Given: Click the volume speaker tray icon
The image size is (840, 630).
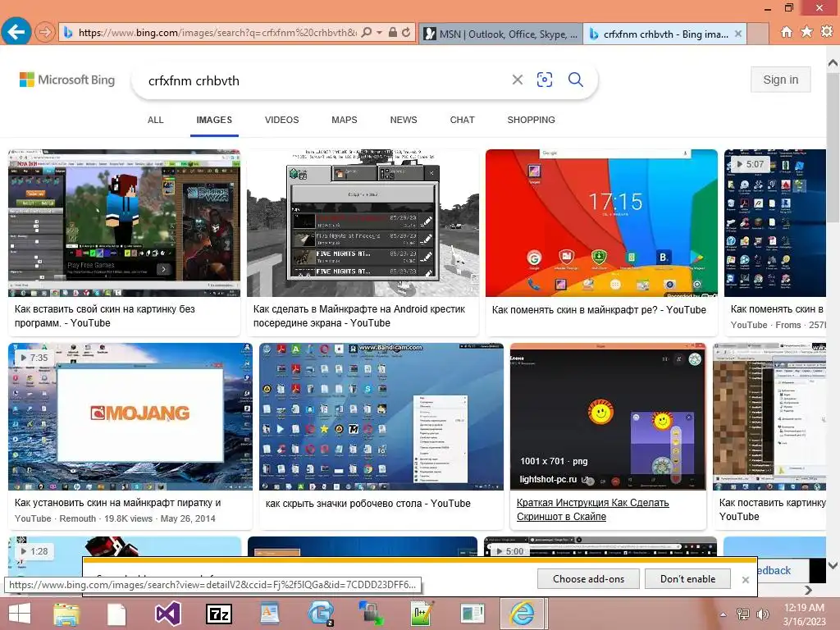Looking at the screenshot, I should pyautogui.click(x=762, y=614).
